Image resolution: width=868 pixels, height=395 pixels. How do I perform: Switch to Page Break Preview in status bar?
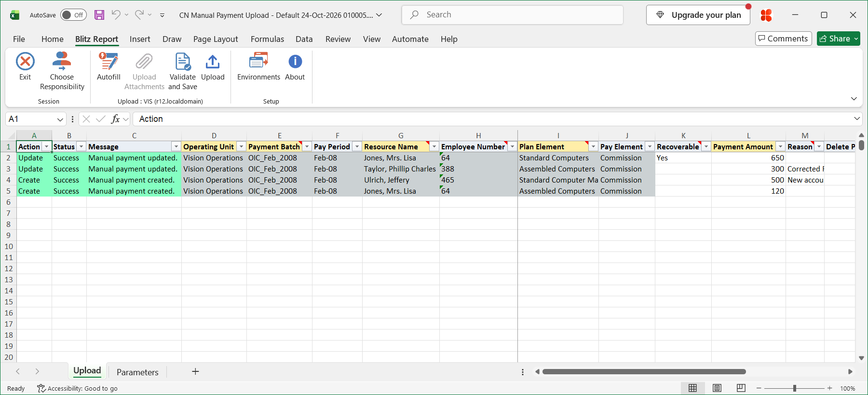point(741,388)
